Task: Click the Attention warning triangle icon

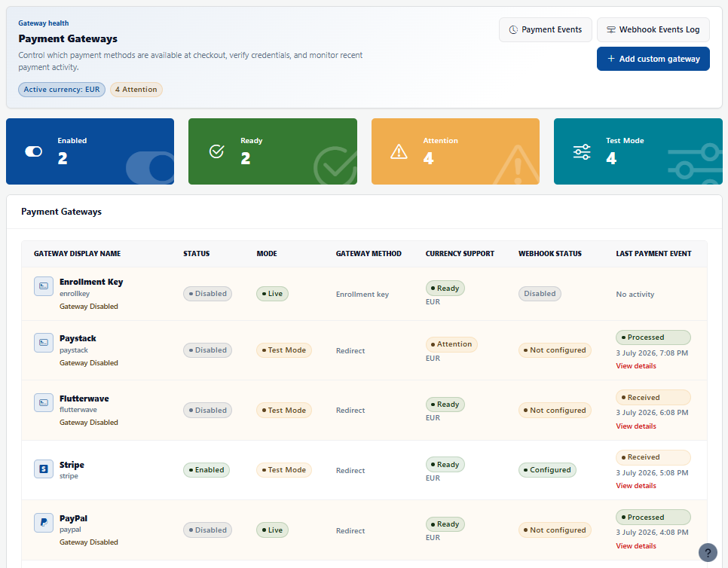Action: tap(399, 151)
